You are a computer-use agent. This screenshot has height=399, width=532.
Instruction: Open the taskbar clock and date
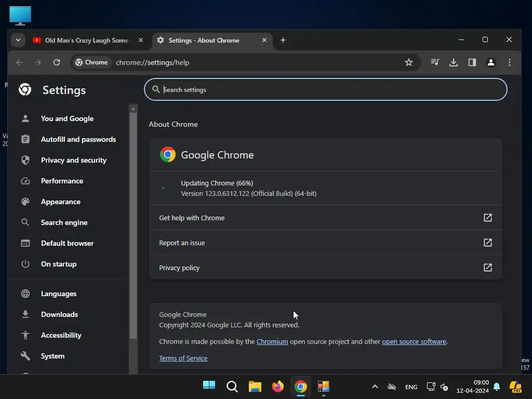point(473,387)
